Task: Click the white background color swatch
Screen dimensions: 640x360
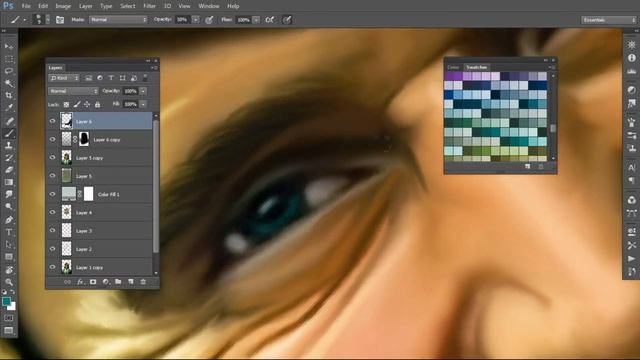Action: [x=13, y=307]
